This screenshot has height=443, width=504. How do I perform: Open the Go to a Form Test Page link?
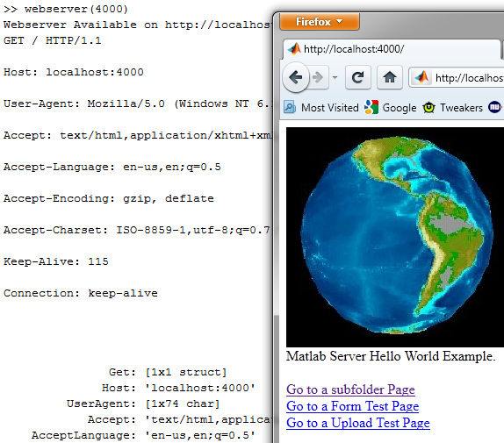352,406
